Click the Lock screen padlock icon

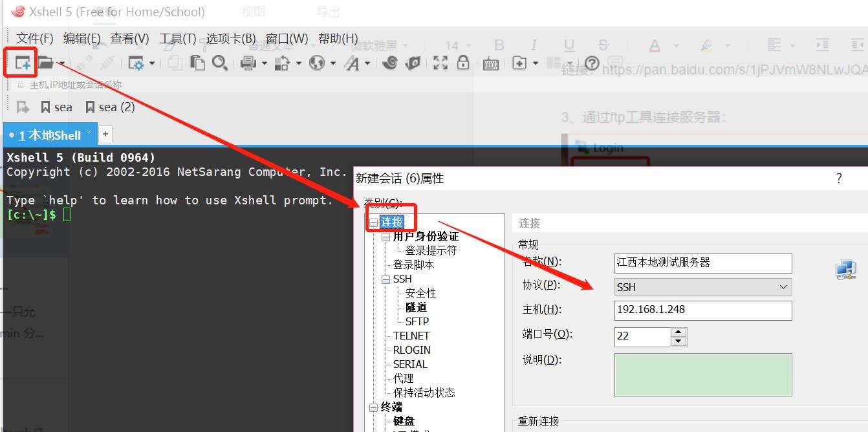[462, 63]
